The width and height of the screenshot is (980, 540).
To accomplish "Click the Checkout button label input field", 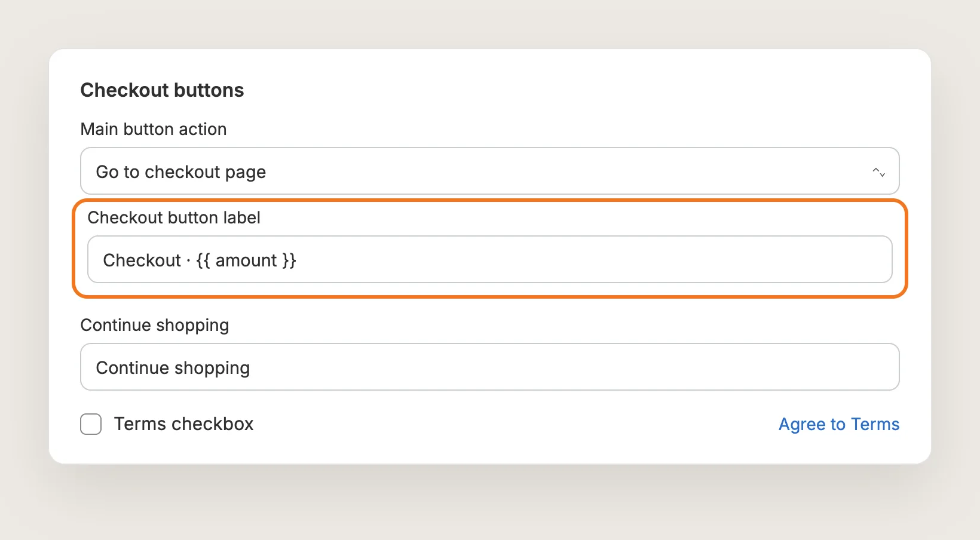I will [x=489, y=259].
